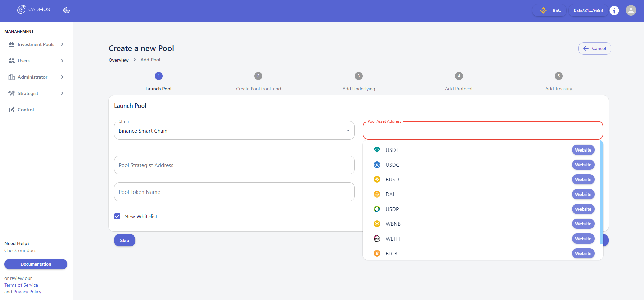Open the Control menu item

coord(36,110)
